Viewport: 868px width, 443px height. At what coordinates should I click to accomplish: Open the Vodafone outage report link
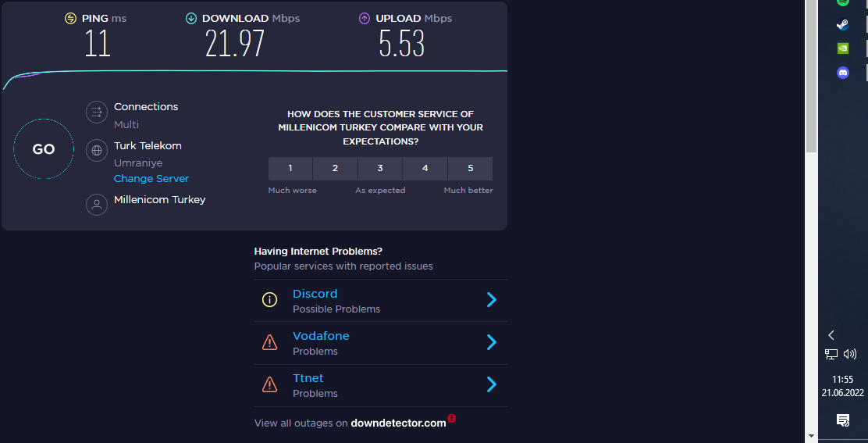click(x=321, y=336)
